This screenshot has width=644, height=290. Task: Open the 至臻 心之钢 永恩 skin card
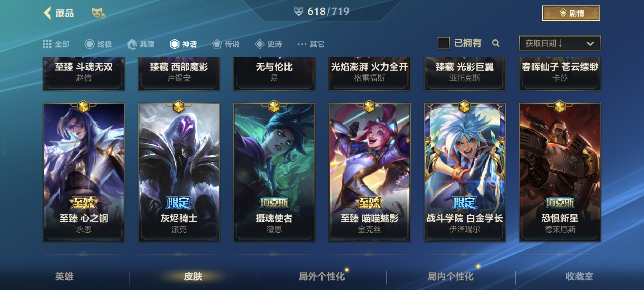coord(84,172)
